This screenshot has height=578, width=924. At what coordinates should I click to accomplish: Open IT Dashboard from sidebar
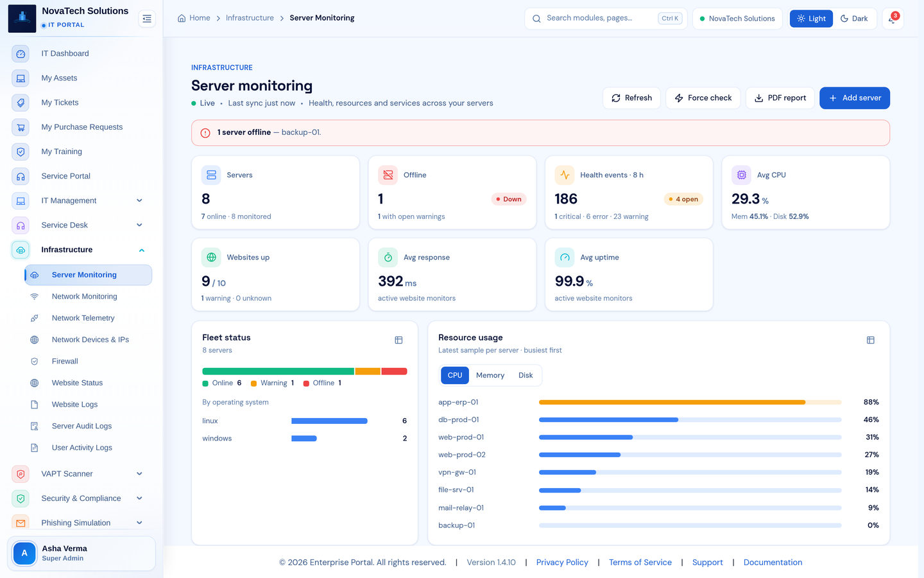click(81, 53)
